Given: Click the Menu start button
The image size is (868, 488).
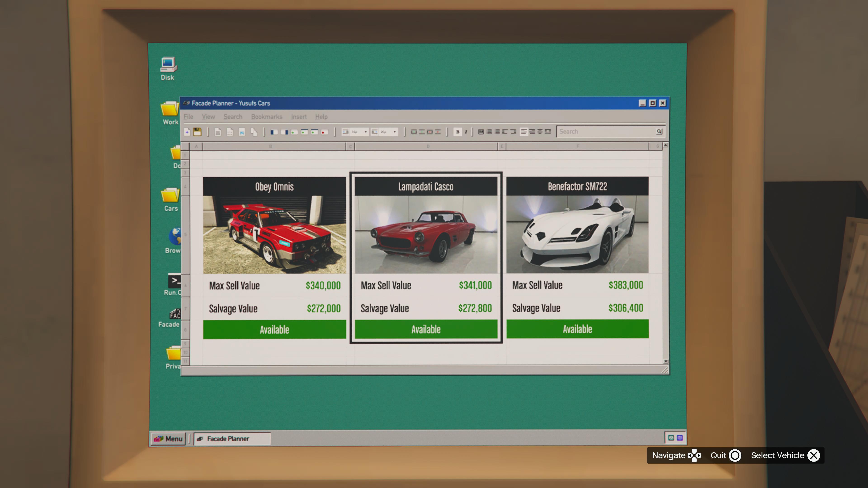Looking at the screenshot, I should (168, 439).
